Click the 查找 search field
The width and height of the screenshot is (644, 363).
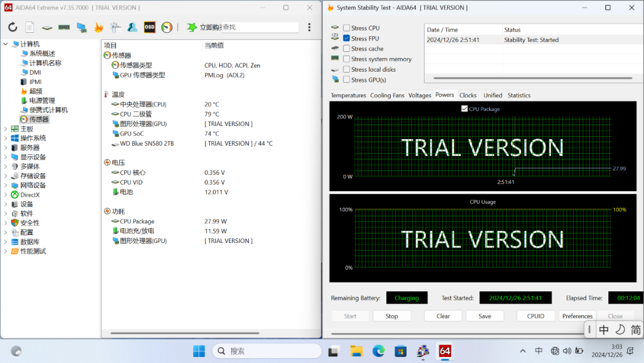coord(259,27)
